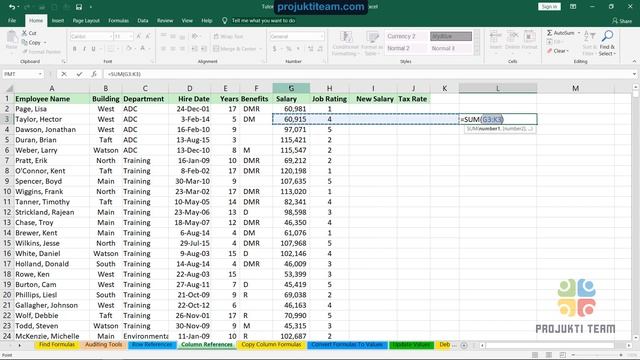Image resolution: width=640 pixels, height=360 pixels.
Task: Select column G header
Action: 291,88
